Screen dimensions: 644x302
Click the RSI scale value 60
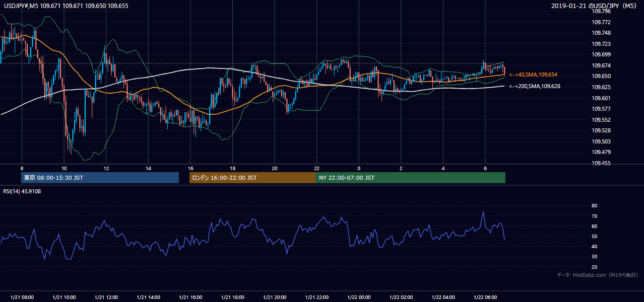click(x=595, y=226)
